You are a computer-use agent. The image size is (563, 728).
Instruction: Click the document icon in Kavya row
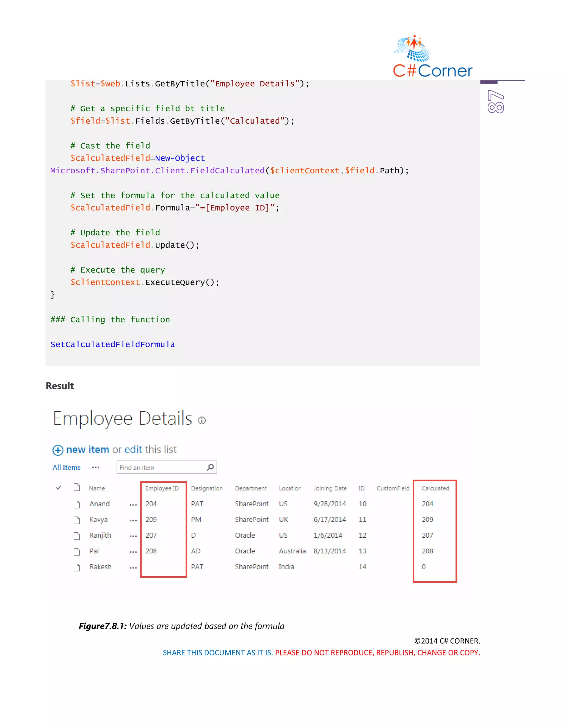coord(77,520)
